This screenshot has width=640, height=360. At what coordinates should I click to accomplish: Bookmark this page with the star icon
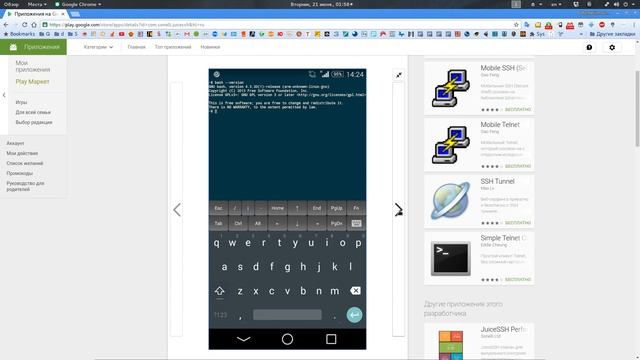point(516,25)
